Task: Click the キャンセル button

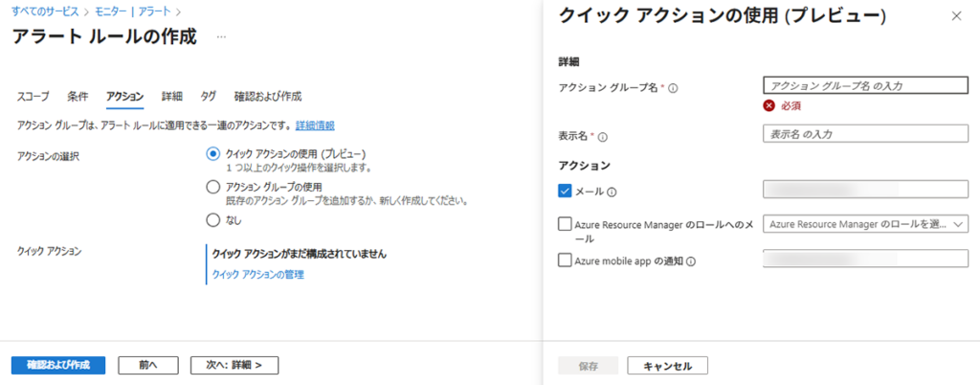Action: [x=667, y=365]
